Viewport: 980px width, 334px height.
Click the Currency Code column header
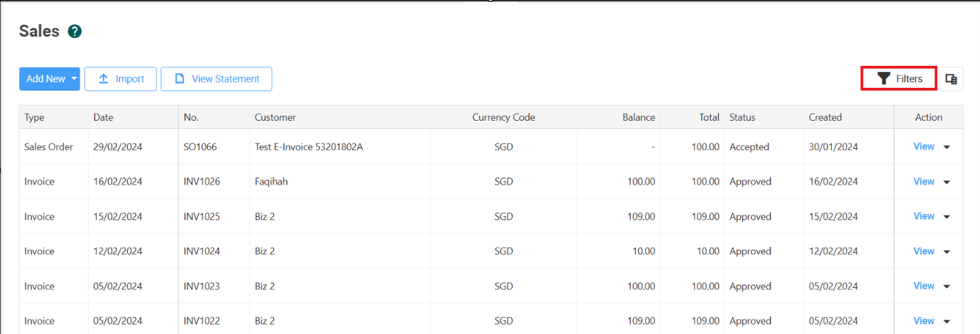[503, 117]
